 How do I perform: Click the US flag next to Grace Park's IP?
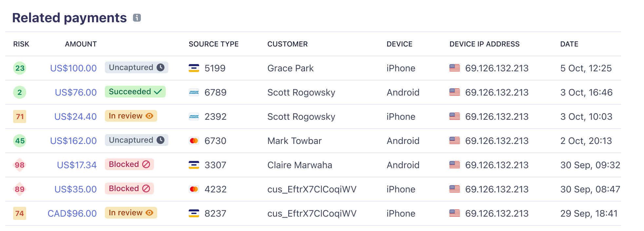point(455,68)
